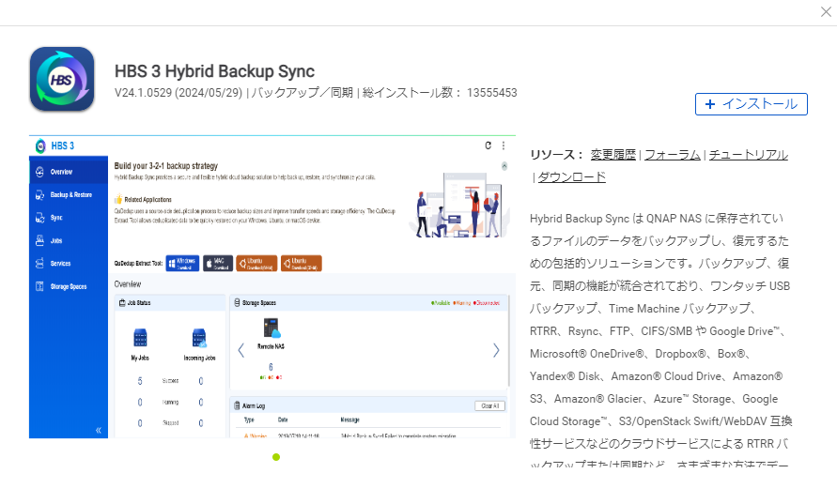
Task: Close the app details dialog
Action: 826,12
